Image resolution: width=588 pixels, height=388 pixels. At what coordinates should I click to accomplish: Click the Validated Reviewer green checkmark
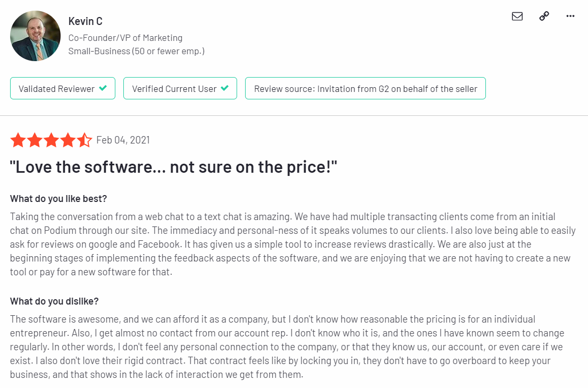coord(103,88)
